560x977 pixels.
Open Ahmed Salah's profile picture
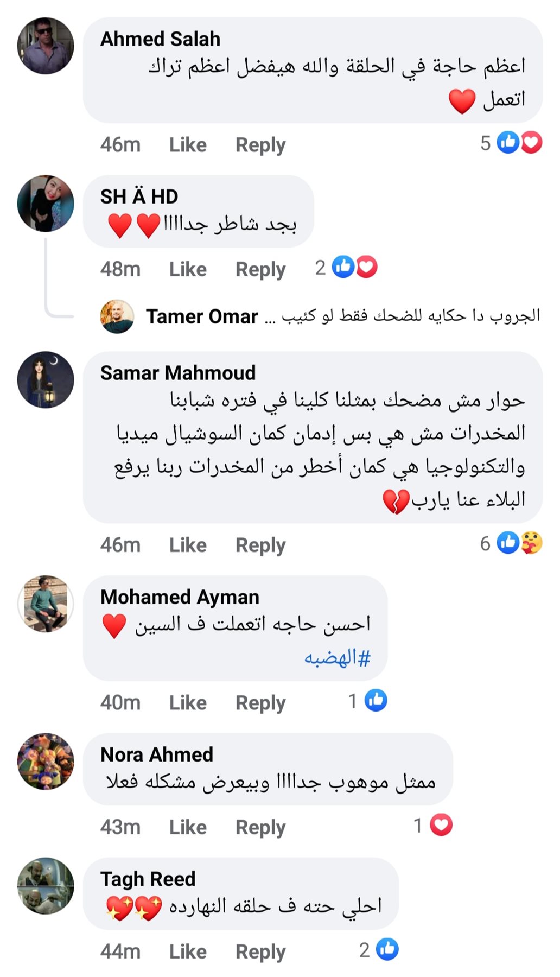pyautogui.click(x=46, y=46)
